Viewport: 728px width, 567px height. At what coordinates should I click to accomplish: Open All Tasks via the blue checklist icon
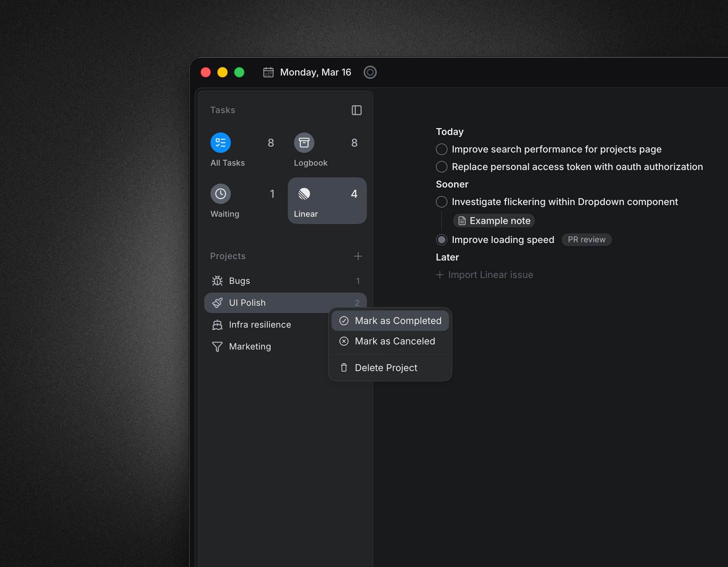221,143
